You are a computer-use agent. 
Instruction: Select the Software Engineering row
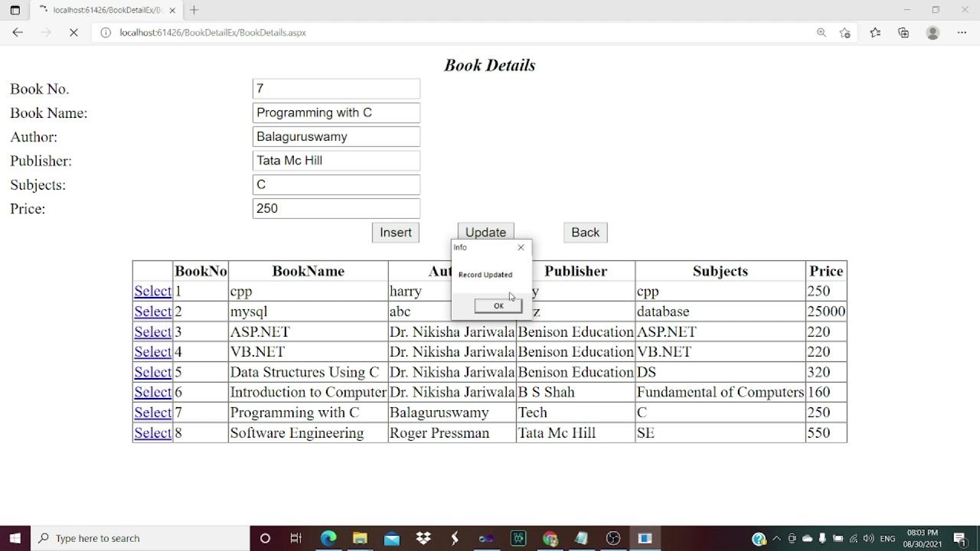152,433
